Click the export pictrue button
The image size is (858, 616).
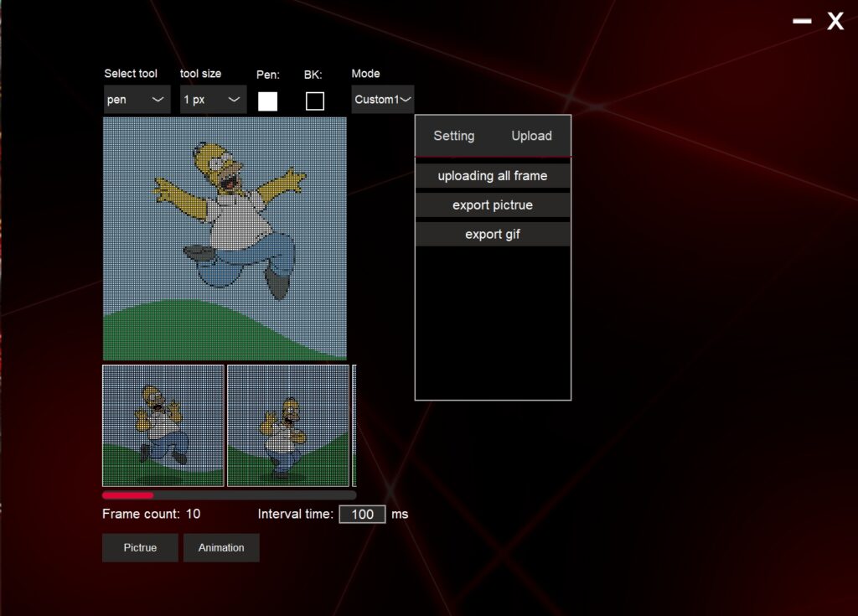(x=493, y=204)
